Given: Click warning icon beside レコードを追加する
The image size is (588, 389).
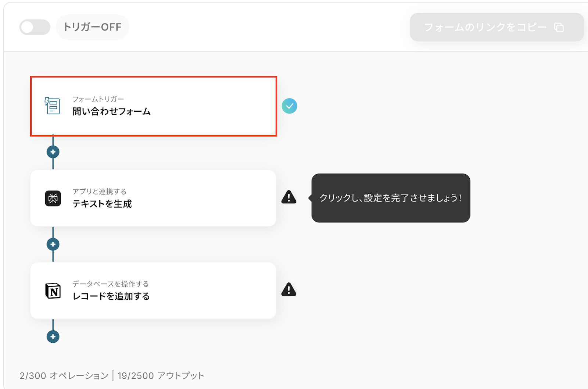Looking at the screenshot, I should (x=289, y=290).
